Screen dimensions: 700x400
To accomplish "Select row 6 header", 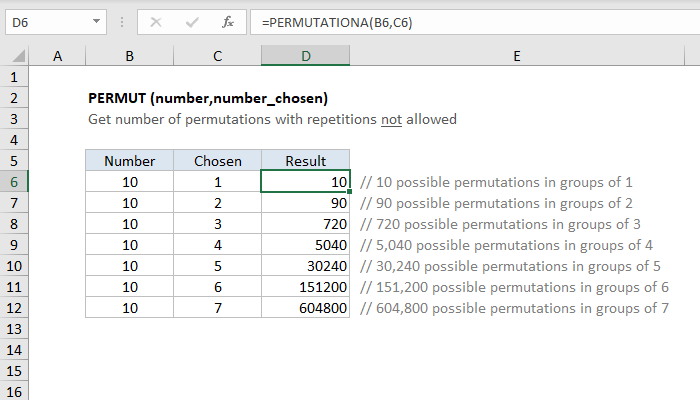I will [14, 182].
